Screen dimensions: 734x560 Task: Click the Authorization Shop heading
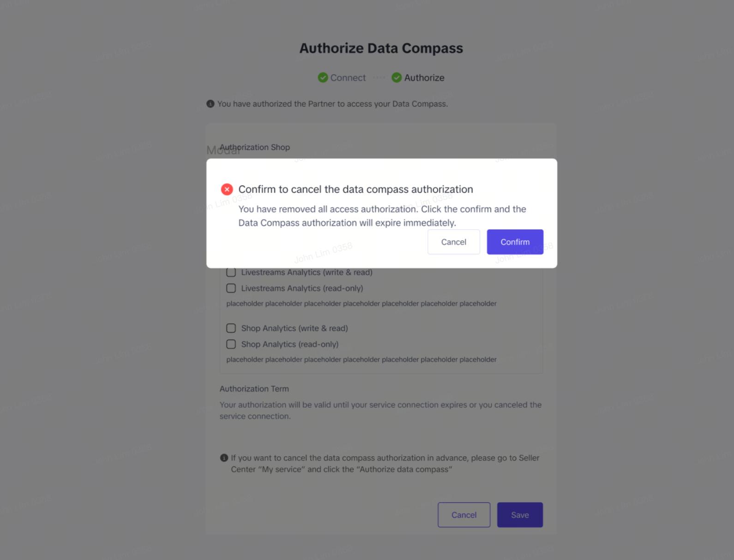(x=255, y=147)
